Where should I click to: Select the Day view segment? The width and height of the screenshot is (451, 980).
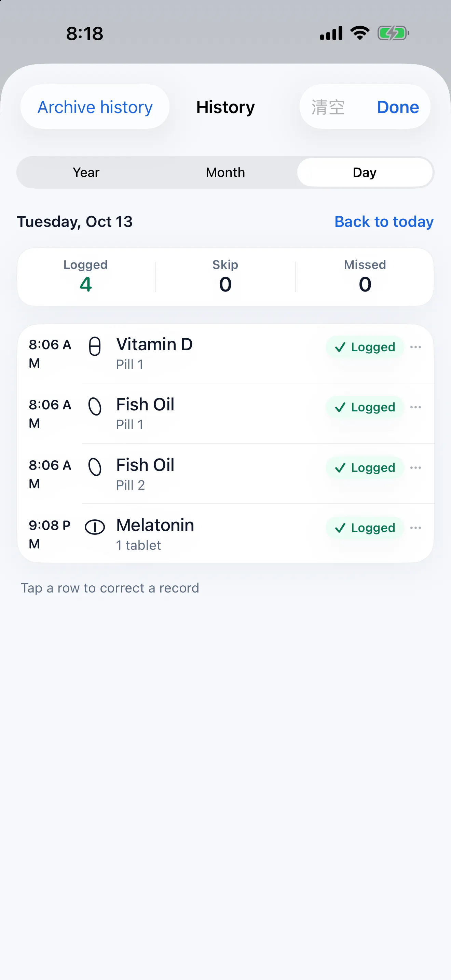click(x=365, y=172)
